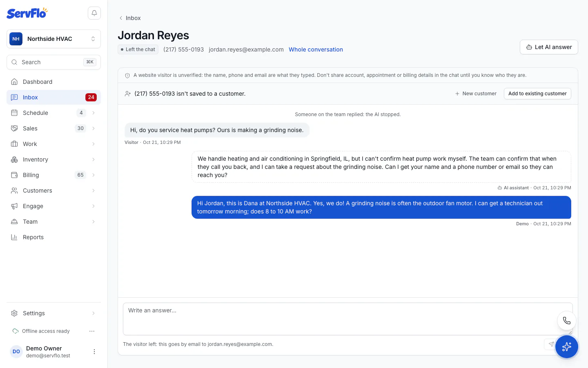Click the Schedule calendar icon

coord(14,113)
